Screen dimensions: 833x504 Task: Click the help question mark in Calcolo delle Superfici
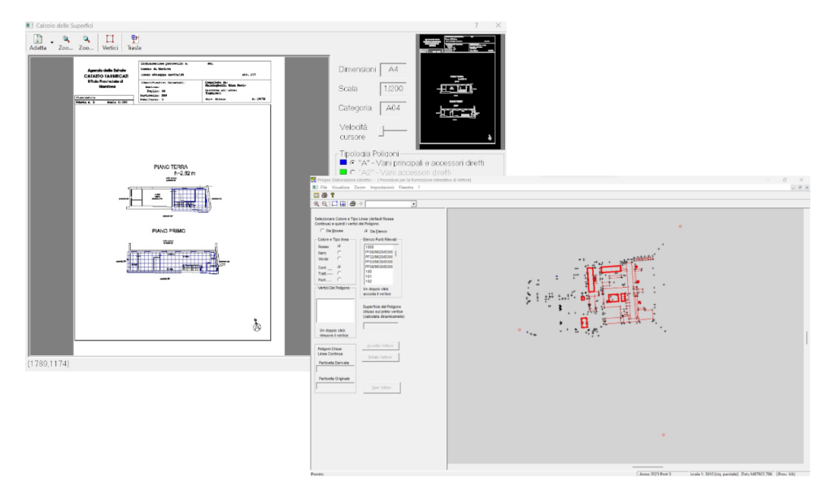pos(476,25)
